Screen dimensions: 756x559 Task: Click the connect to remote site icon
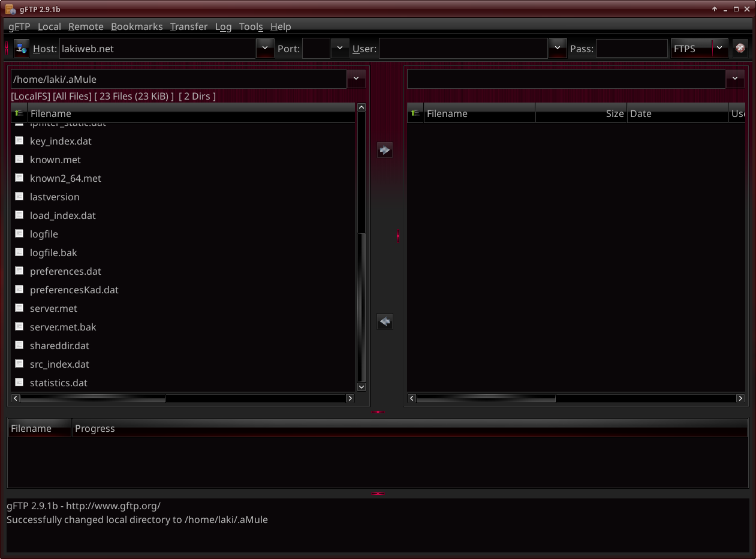click(22, 49)
